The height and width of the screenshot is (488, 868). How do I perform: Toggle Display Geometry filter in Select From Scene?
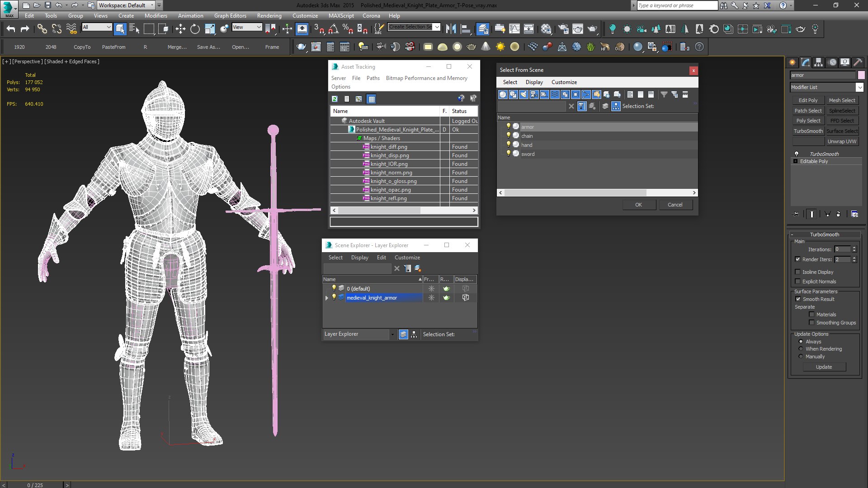(502, 94)
